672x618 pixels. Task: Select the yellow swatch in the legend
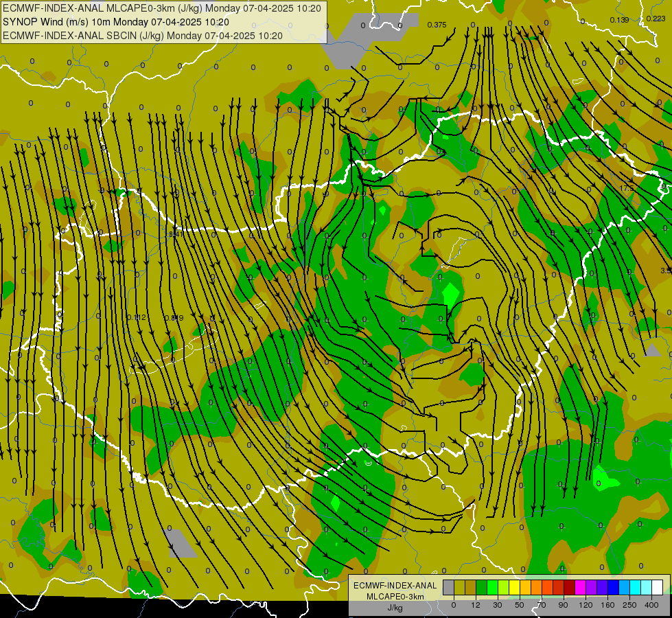(x=515, y=588)
